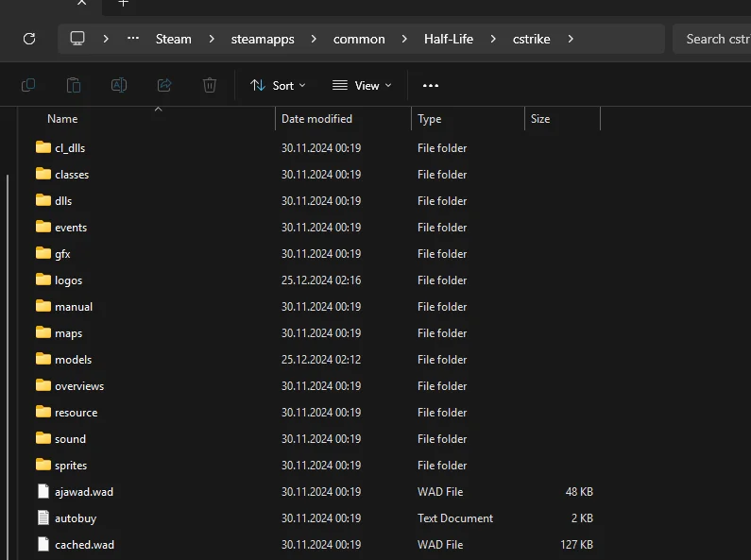Click models date 25.12.2024 02:12
Image resolution: width=751 pixels, height=560 pixels.
(x=321, y=360)
